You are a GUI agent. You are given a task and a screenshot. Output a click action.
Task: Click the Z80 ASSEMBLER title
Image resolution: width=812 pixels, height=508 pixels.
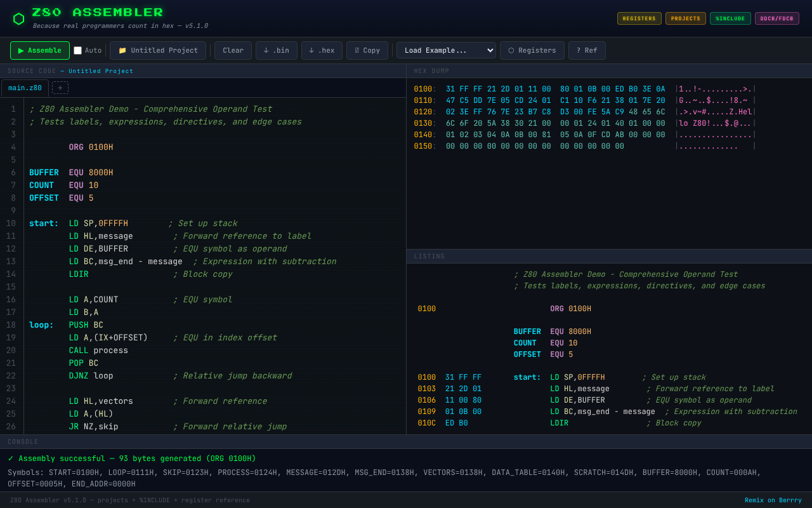pos(98,13)
